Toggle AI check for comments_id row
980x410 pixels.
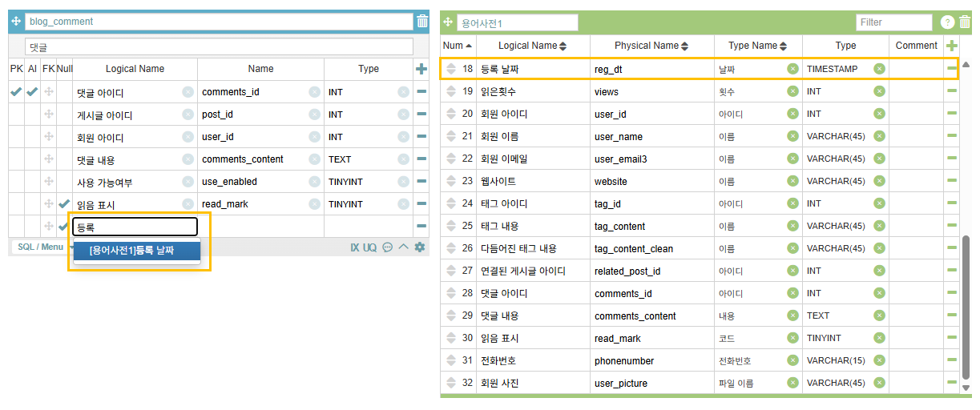pos(32,92)
